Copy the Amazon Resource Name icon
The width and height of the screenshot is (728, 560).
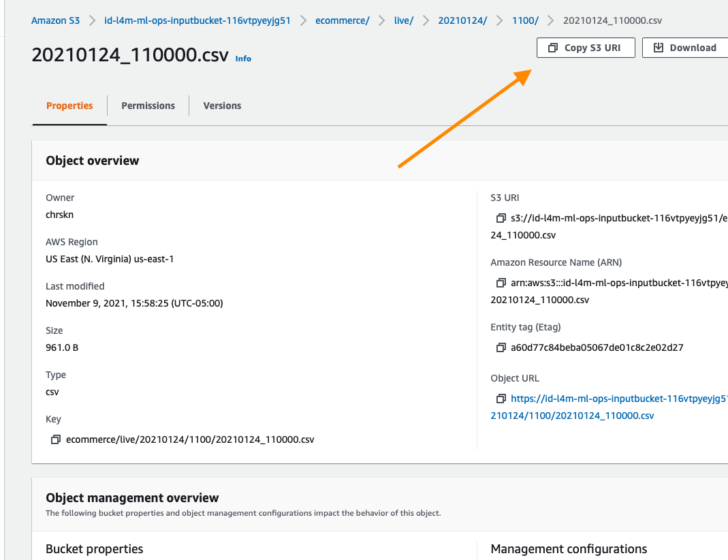coord(501,282)
